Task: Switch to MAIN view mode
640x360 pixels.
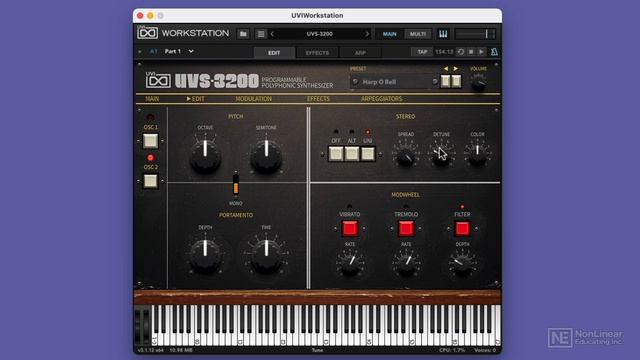Action: coord(389,34)
